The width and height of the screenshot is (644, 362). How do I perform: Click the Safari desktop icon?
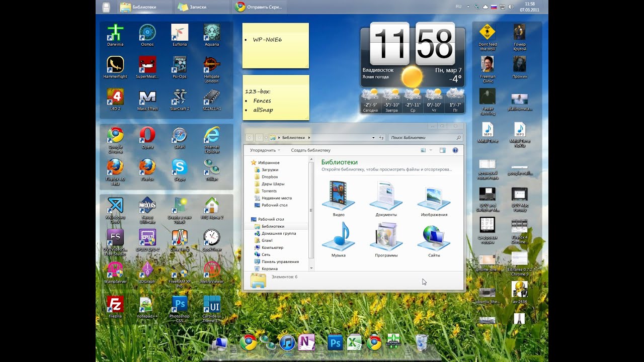180,138
